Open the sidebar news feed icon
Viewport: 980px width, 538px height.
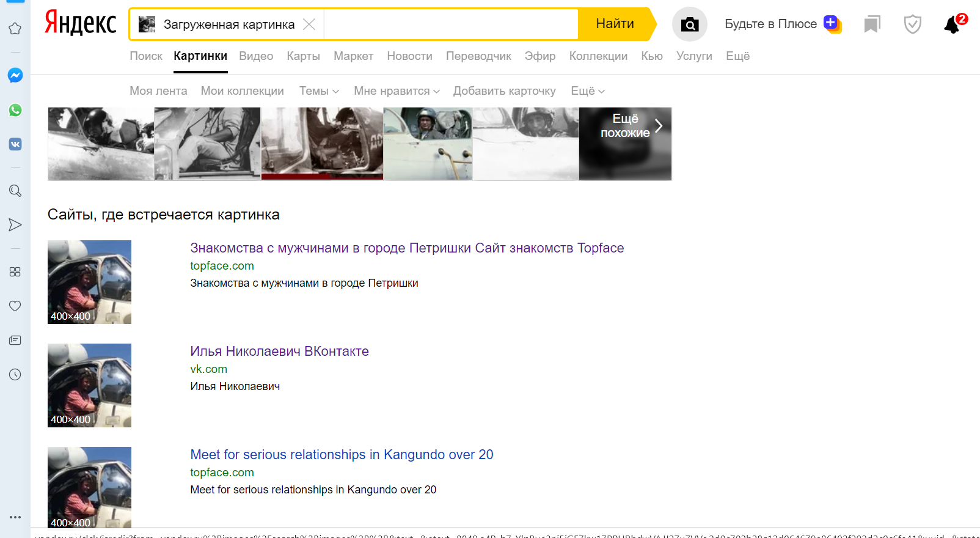[15, 340]
